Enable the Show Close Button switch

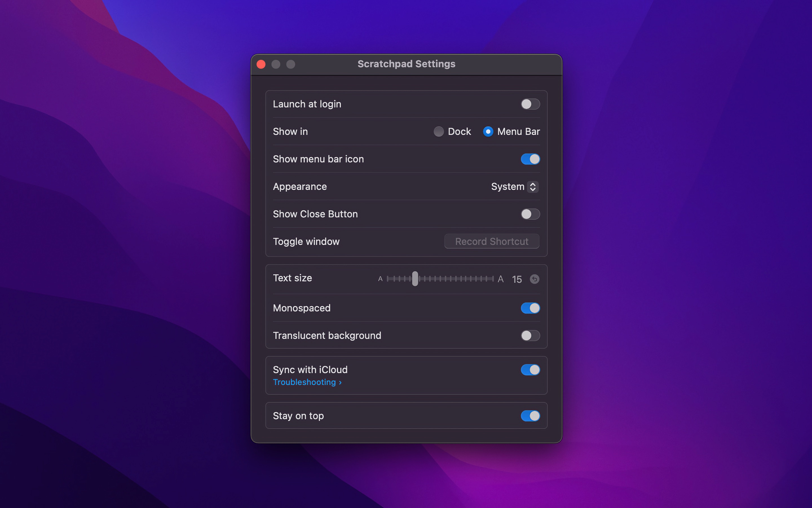[x=530, y=214]
